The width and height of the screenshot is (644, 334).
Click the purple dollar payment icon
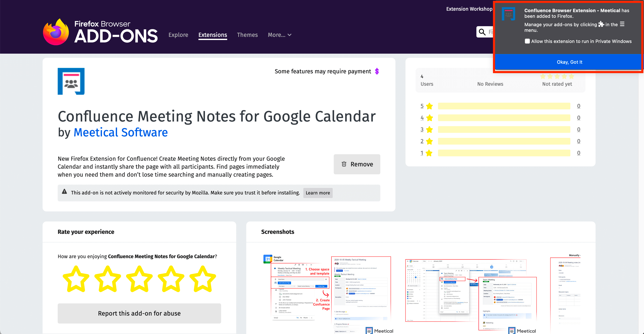[x=377, y=71]
